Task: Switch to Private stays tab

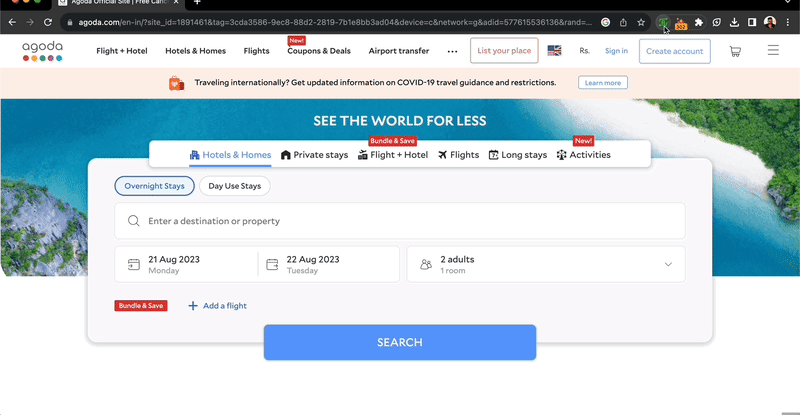Action: (x=314, y=155)
